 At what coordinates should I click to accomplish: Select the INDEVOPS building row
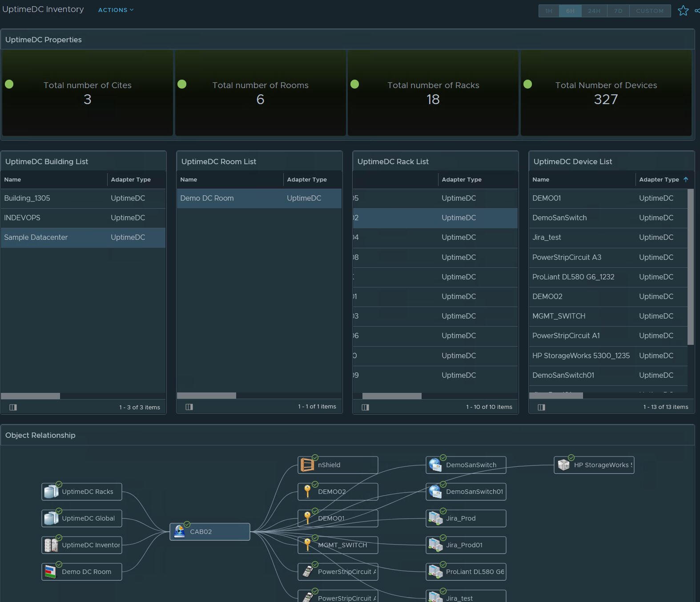22,218
